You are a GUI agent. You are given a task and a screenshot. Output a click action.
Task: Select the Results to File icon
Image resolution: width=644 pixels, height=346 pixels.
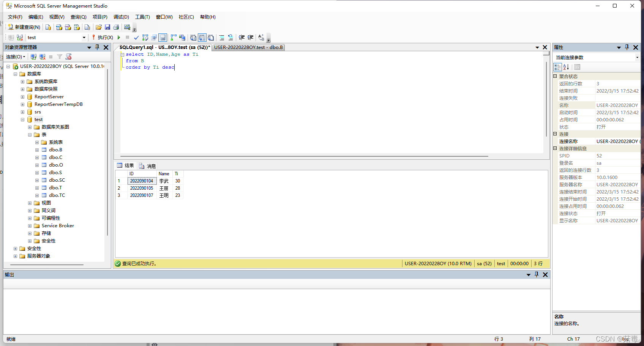click(x=211, y=38)
